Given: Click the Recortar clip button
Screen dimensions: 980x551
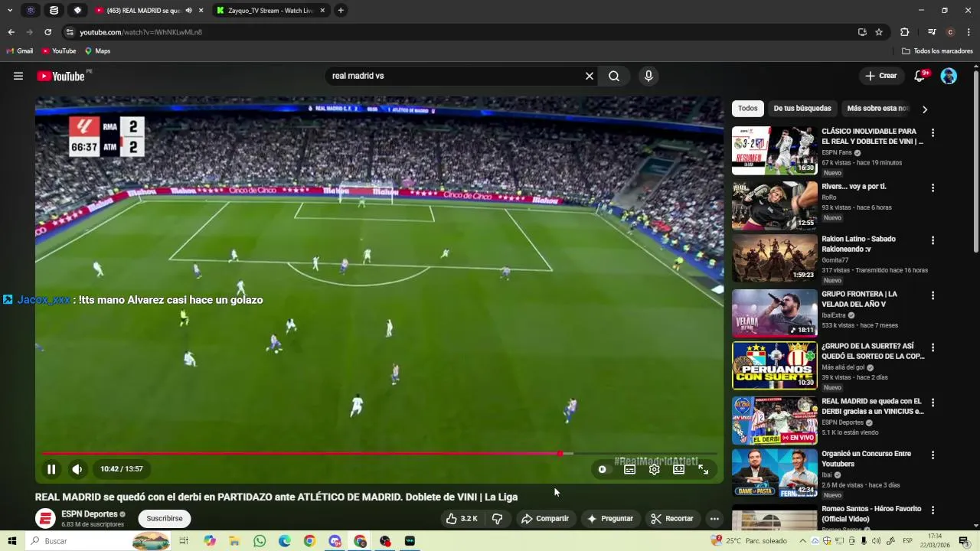Looking at the screenshot, I should coord(672,519).
